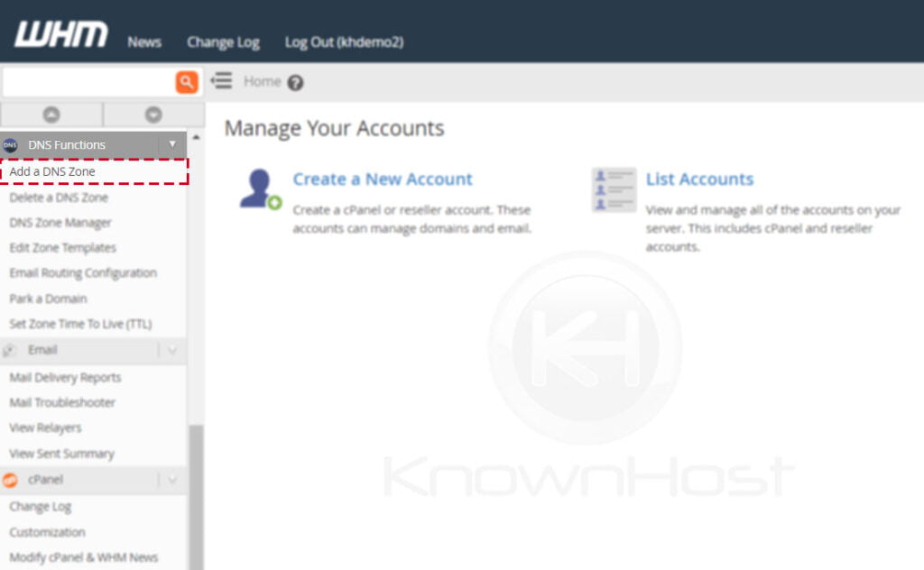Toggle the Email section chevron
The image size is (924, 570).
(172, 350)
